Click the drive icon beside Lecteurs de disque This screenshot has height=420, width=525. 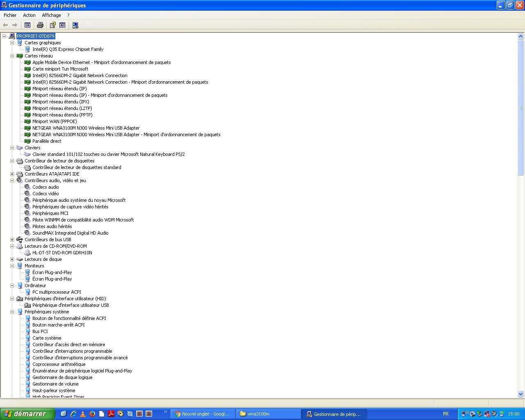pos(20,259)
